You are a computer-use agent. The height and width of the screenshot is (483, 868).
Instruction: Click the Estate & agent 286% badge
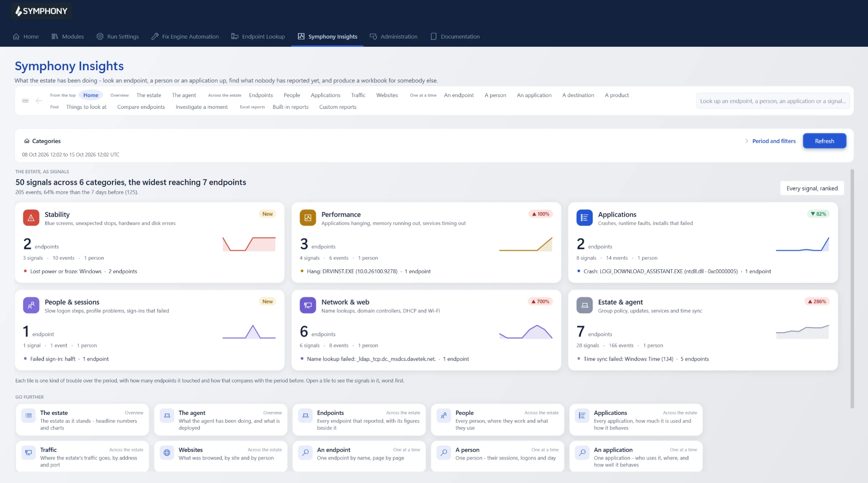tap(817, 302)
